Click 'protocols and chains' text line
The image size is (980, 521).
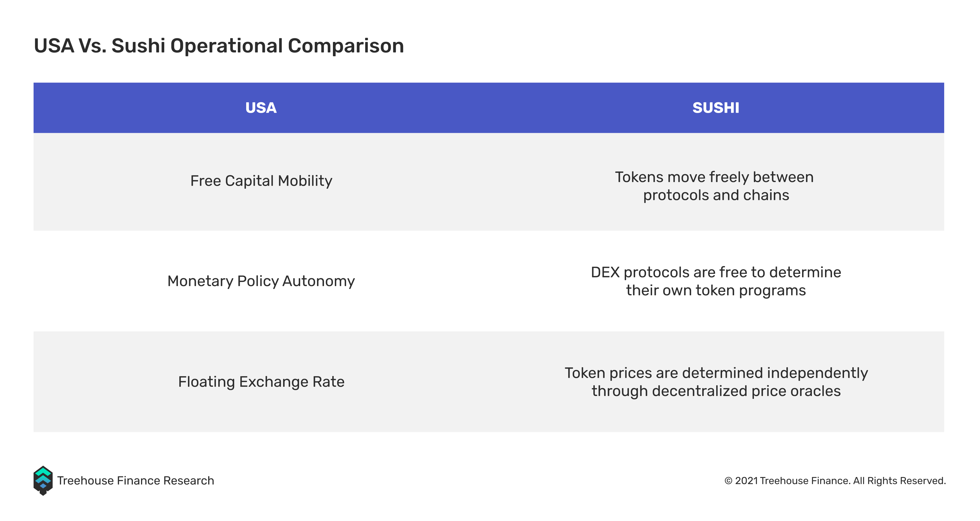click(x=716, y=195)
